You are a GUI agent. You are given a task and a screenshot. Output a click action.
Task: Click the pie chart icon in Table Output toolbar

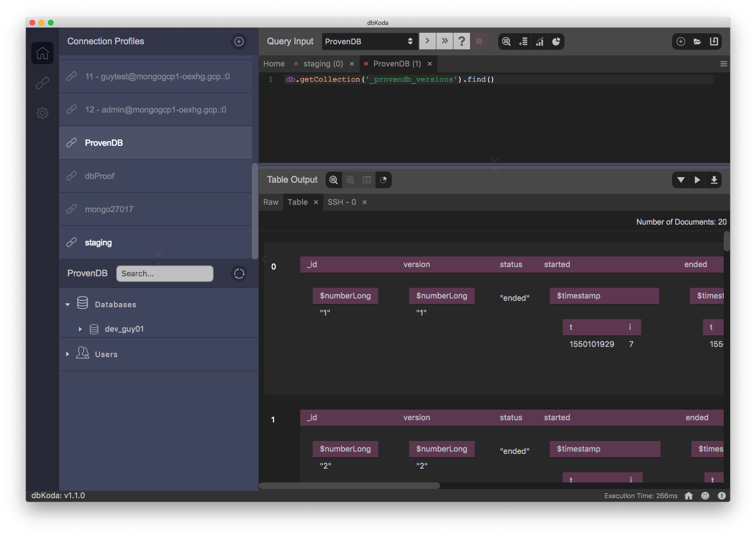tap(383, 180)
